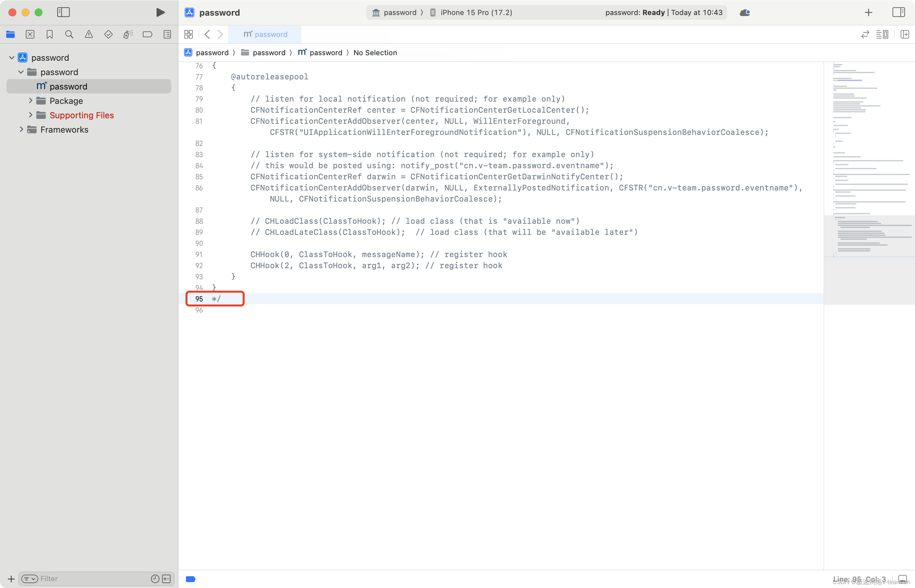Click the add library plus button

tap(868, 13)
